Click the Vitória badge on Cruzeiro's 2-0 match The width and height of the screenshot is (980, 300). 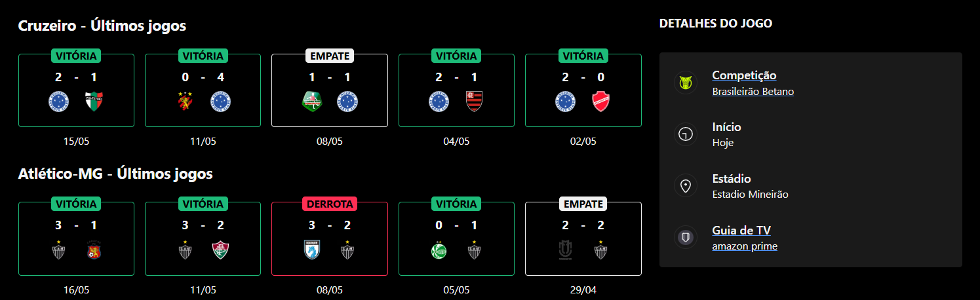(583, 56)
